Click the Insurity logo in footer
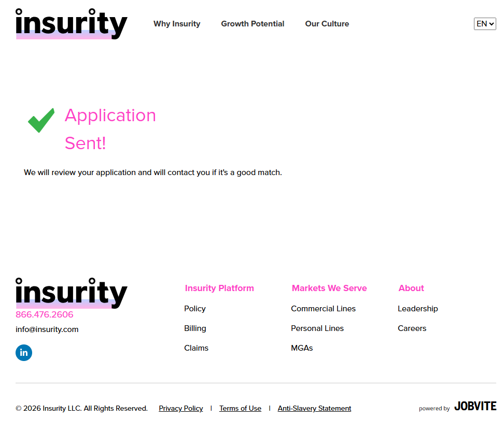504x447 pixels. [x=71, y=293]
